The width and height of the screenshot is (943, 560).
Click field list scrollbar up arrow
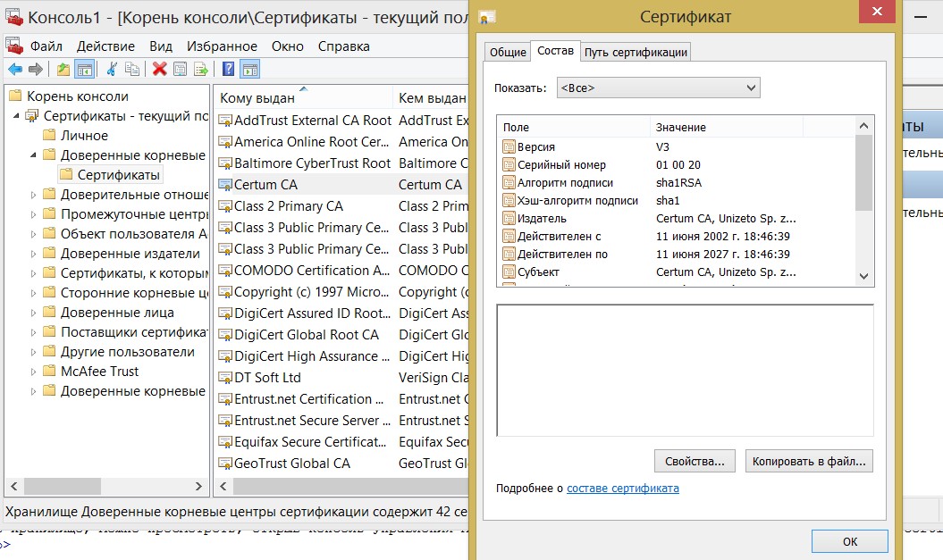[x=863, y=126]
